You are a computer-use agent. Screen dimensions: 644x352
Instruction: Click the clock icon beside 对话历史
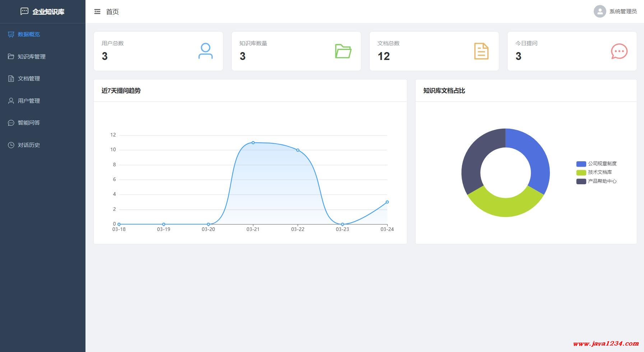point(11,145)
